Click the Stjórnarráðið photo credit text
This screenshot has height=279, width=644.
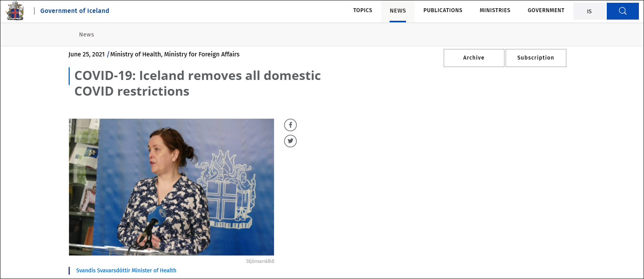click(x=260, y=261)
